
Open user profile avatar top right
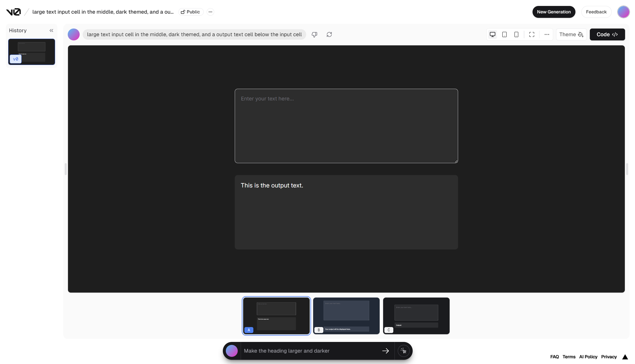pos(623,12)
